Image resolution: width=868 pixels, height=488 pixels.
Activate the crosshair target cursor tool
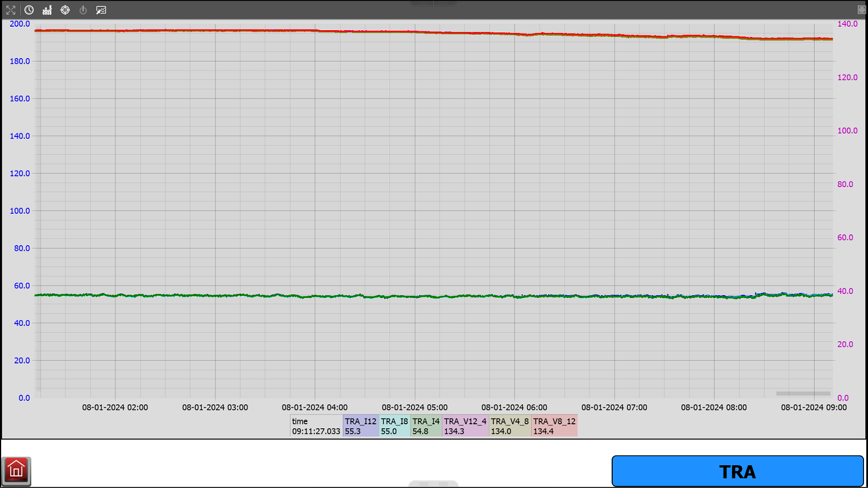click(x=65, y=10)
